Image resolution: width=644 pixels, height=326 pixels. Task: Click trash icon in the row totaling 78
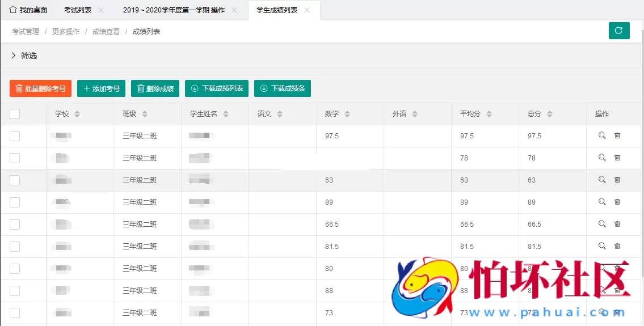(617, 158)
